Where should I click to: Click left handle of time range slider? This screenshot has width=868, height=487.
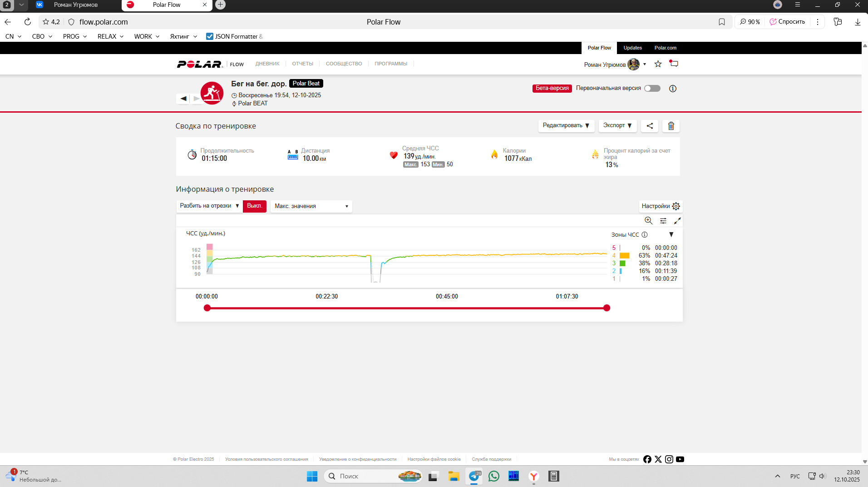point(207,308)
